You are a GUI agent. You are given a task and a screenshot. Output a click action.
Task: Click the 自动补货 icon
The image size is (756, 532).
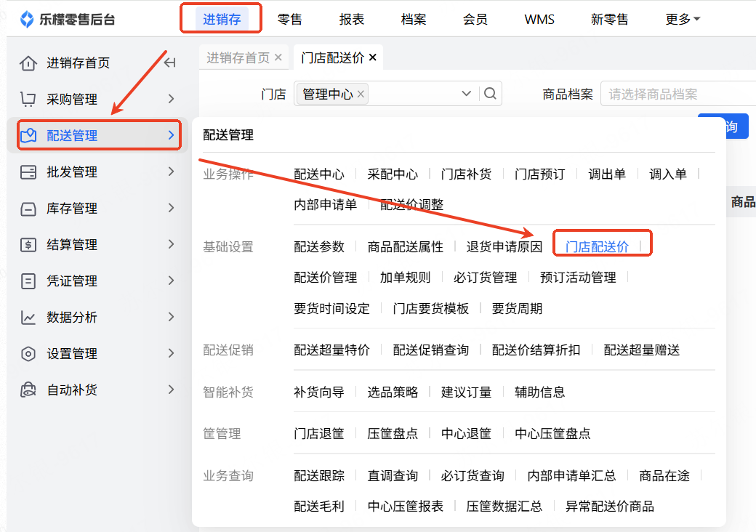coord(28,390)
